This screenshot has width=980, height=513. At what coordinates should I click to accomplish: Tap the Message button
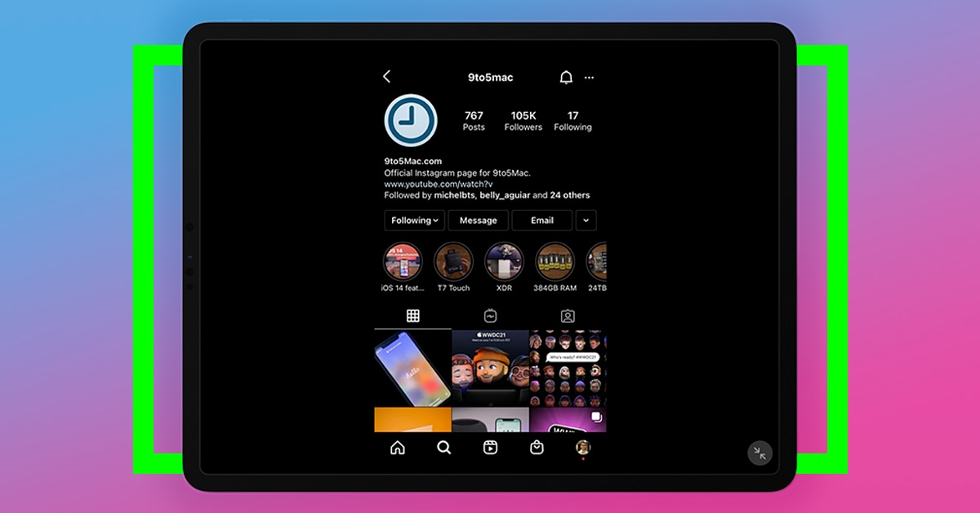point(479,221)
